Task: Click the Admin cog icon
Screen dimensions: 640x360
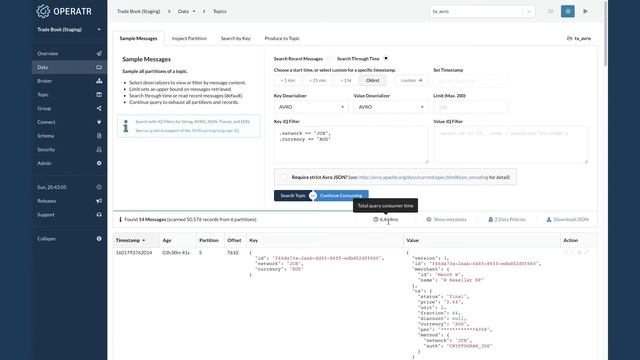Action: point(99,163)
